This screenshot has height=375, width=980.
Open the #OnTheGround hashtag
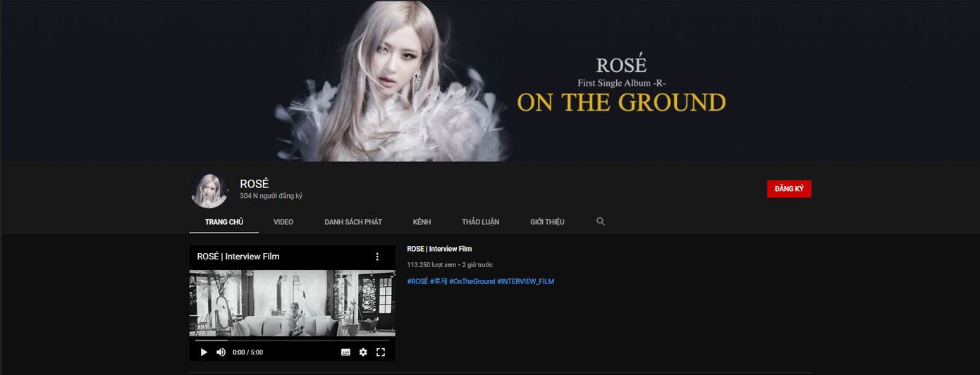click(472, 281)
